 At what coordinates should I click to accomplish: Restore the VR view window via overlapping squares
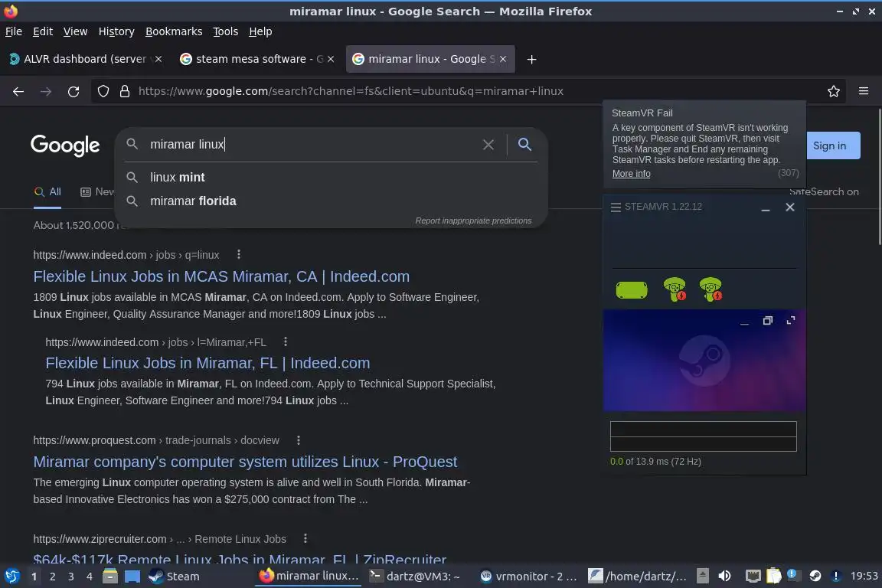(x=768, y=321)
